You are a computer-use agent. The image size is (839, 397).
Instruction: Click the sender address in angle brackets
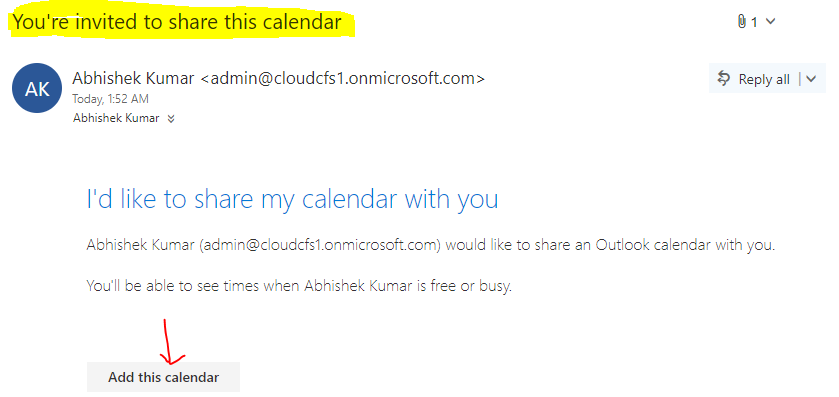pos(342,78)
